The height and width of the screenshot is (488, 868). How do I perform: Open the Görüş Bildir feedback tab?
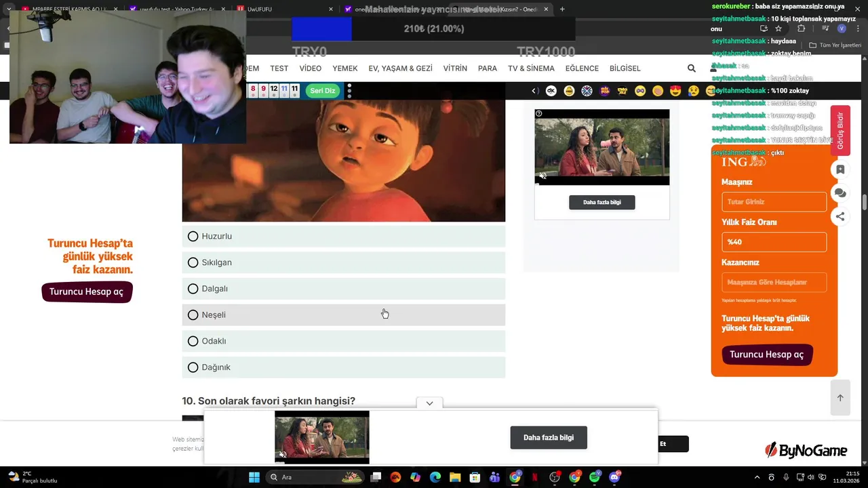click(840, 130)
